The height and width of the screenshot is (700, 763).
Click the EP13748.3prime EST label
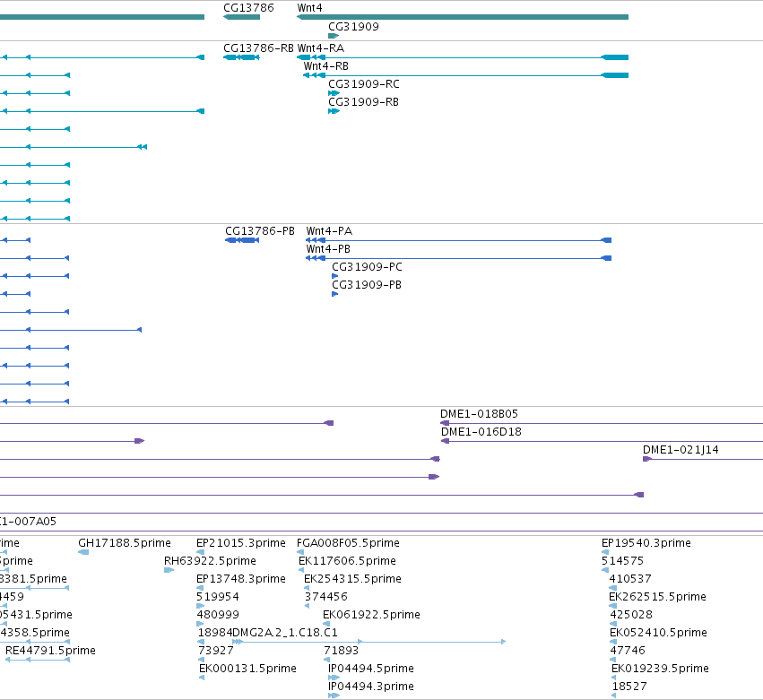pyautogui.click(x=241, y=579)
